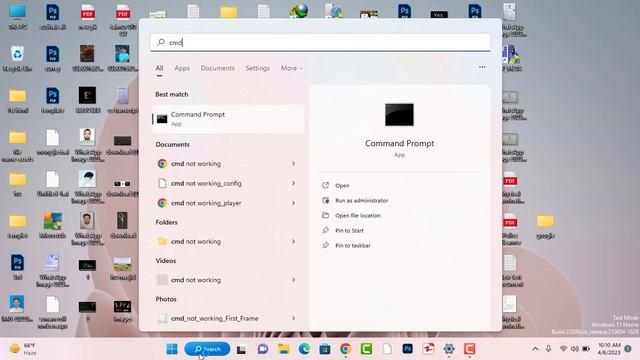Open the Wi-Fi network tray icon
The width and height of the screenshot is (640, 360).
coord(563,349)
